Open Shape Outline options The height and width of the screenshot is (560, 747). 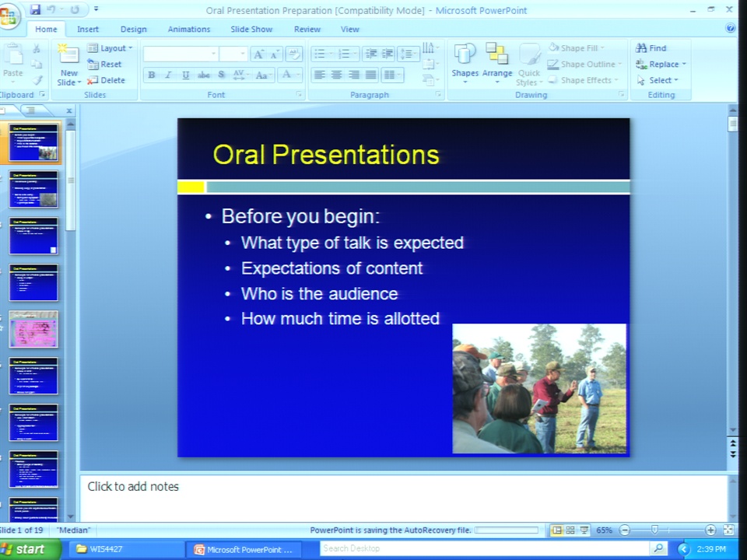point(584,65)
